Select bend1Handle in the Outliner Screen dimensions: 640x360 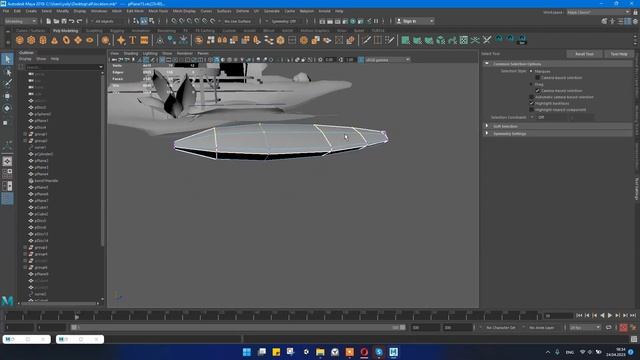coord(46,180)
